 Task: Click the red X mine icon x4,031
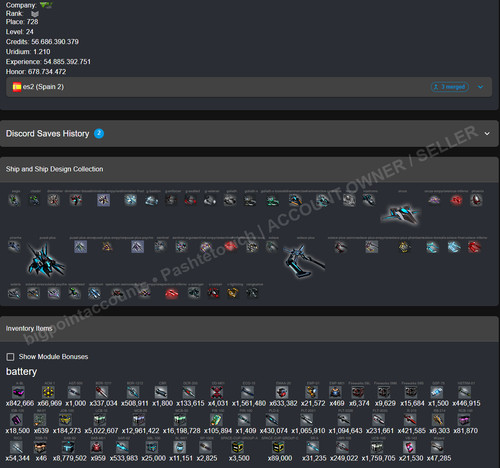pos(217,392)
